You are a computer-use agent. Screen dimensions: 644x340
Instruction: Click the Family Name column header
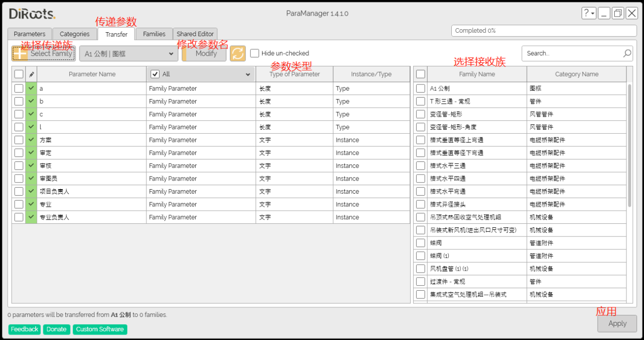tap(477, 74)
